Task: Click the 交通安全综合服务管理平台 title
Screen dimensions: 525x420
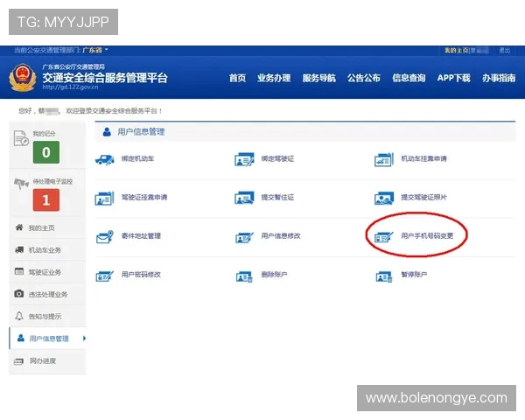Action: coord(105,77)
